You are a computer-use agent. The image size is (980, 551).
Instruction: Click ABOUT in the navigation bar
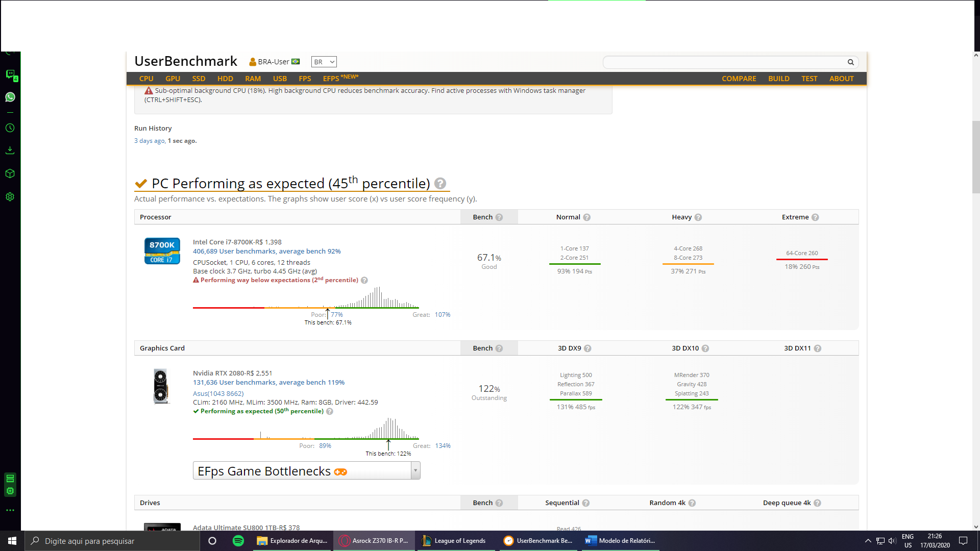[841, 79]
